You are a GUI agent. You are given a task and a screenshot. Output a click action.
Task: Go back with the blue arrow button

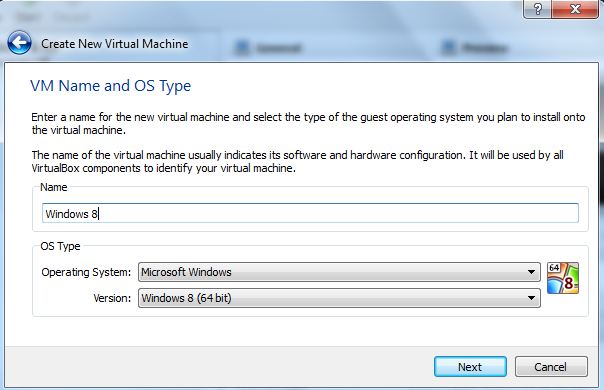(19, 43)
